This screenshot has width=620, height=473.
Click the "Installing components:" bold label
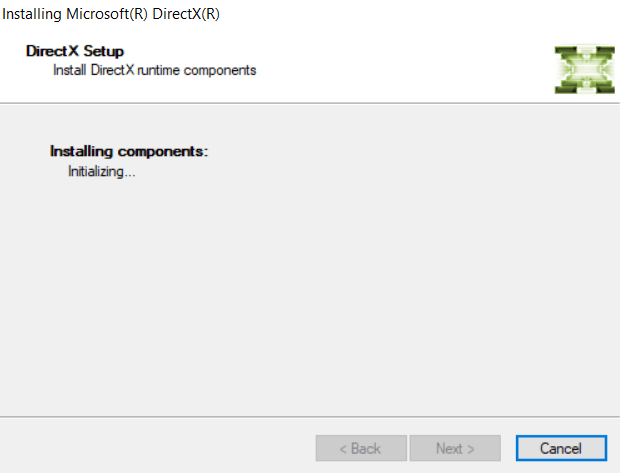coord(128,152)
